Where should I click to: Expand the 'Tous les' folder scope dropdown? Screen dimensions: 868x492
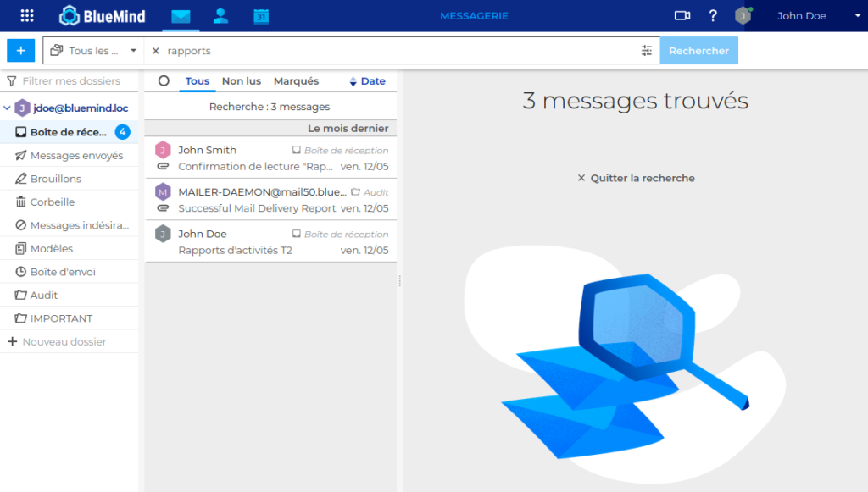[93, 51]
